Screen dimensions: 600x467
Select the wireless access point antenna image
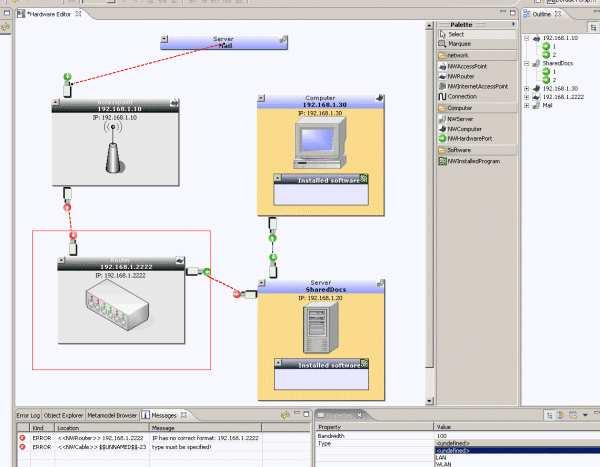click(x=113, y=147)
